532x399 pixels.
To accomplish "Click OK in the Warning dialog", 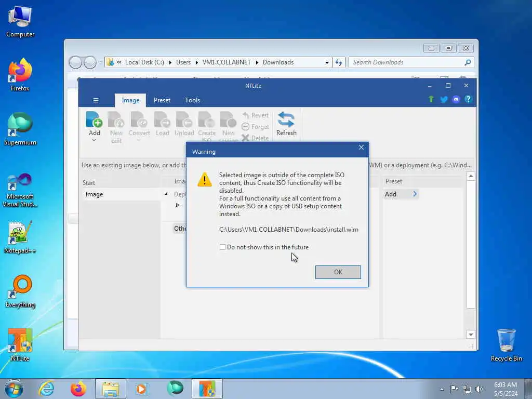I will coord(338,272).
